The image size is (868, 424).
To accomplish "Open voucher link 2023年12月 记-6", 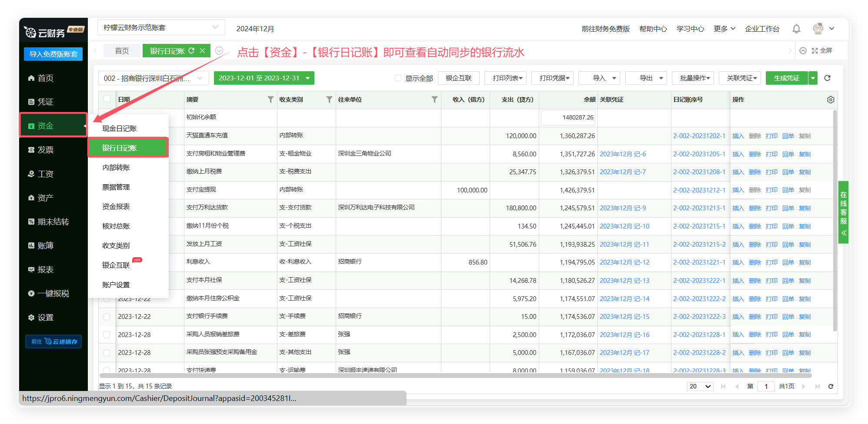I will tap(623, 154).
